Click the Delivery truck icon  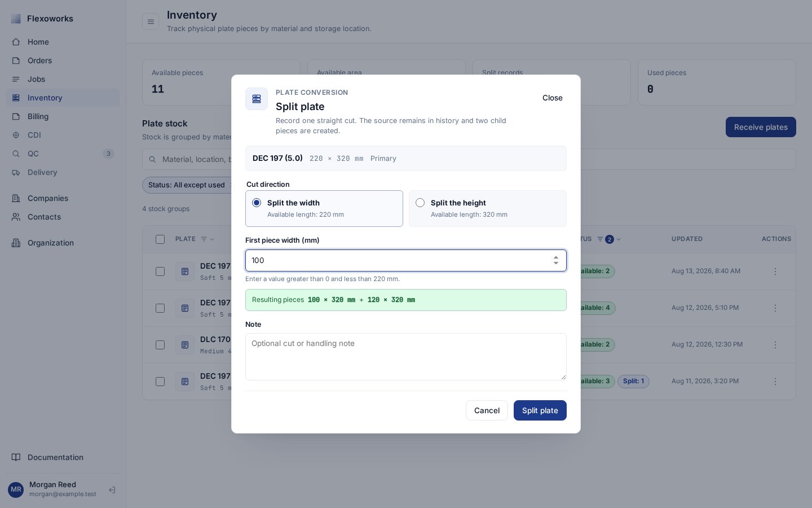coord(16,172)
